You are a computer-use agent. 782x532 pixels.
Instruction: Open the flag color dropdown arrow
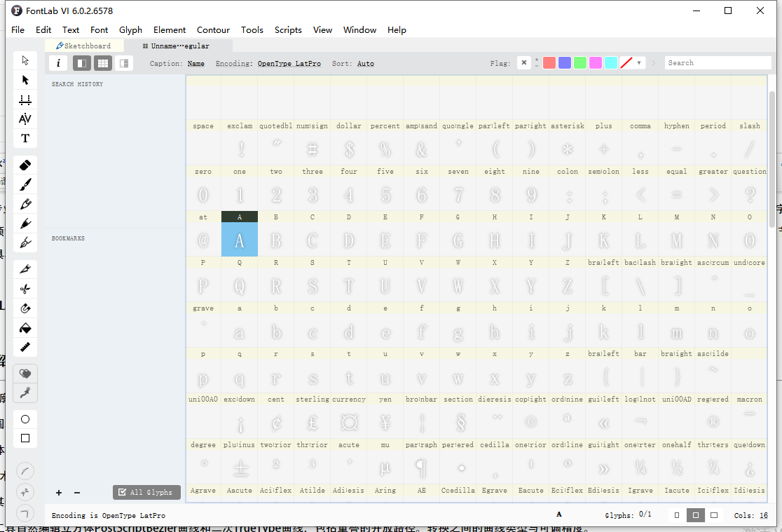click(639, 63)
